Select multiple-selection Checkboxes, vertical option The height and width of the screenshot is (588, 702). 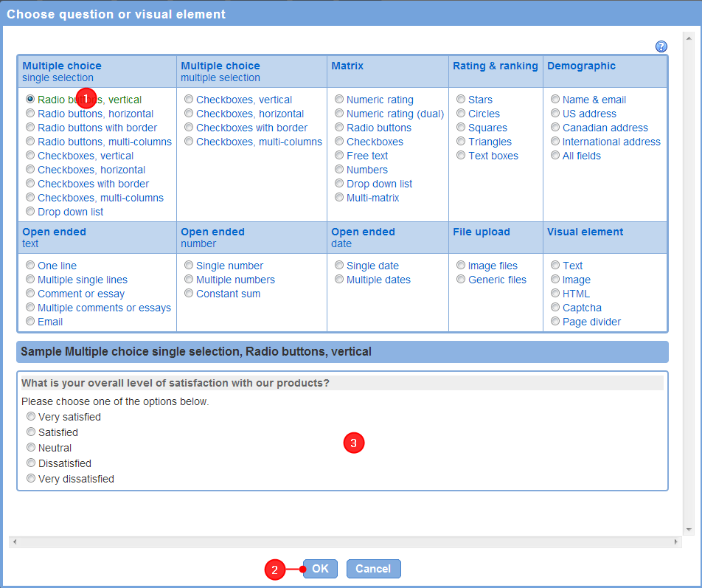(189, 100)
